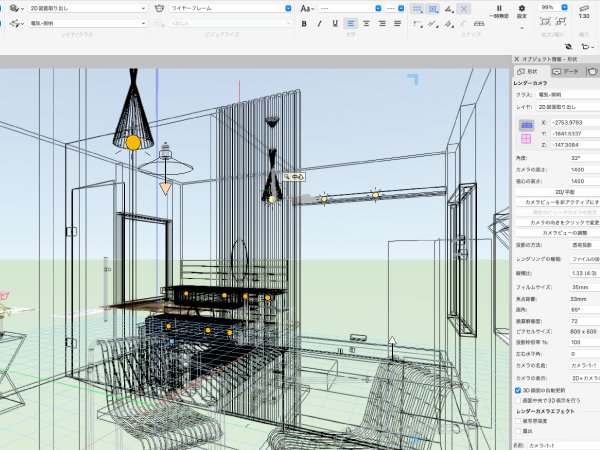Align text right
Viewport: 600px width, 450px height.
point(382,23)
